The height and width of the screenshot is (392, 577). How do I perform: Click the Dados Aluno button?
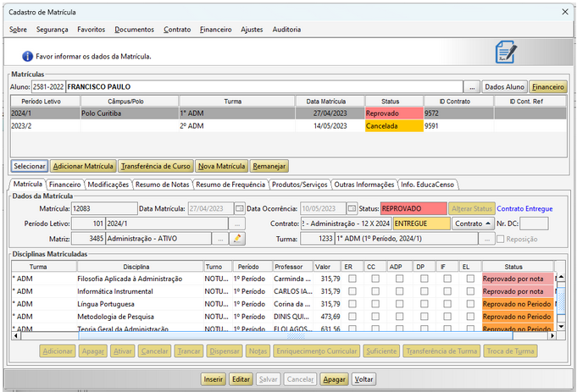(504, 87)
